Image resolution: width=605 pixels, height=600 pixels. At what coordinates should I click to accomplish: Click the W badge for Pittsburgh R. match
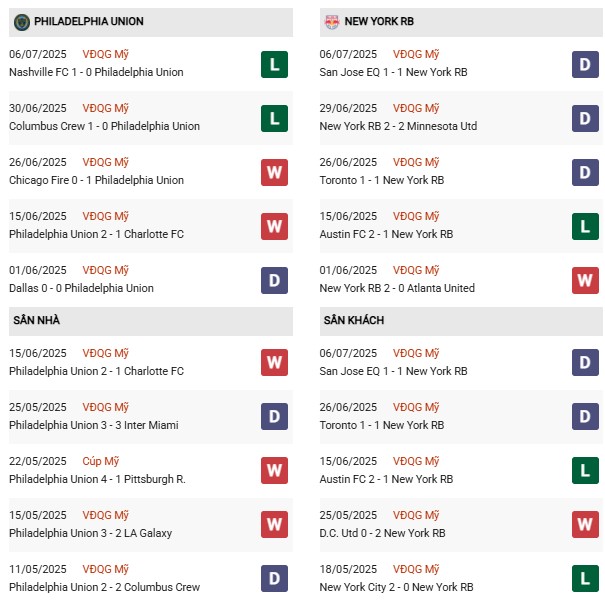pyautogui.click(x=275, y=470)
